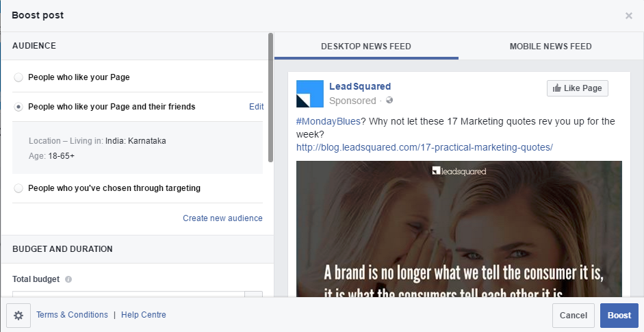Click the #MondayBlues hashtag
The height and width of the screenshot is (332, 644).
coord(329,122)
